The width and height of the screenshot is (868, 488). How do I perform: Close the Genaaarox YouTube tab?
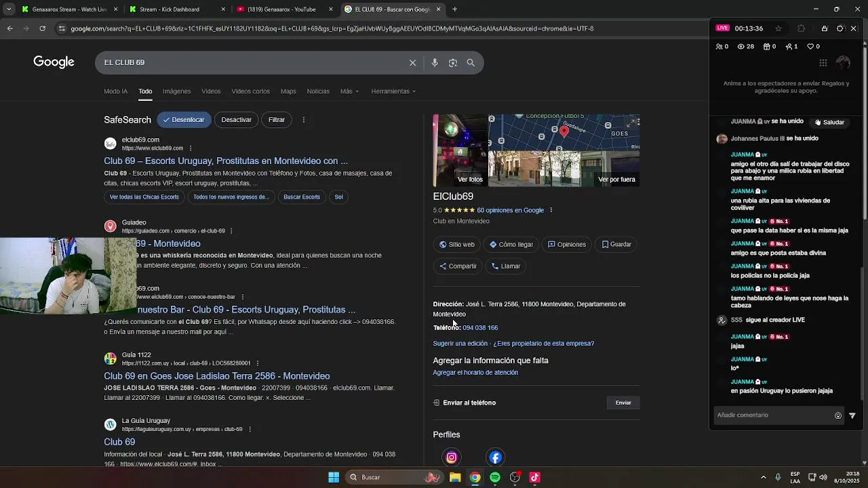tap(331, 9)
